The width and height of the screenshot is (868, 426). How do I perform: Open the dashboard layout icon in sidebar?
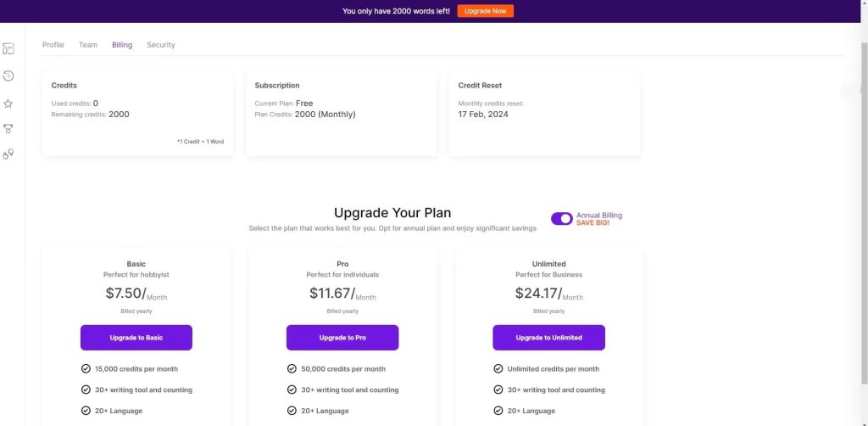click(x=8, y=49)
